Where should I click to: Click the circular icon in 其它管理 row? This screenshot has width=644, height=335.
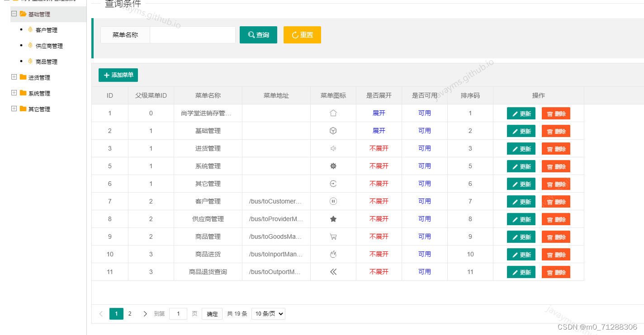pos(333,184)
